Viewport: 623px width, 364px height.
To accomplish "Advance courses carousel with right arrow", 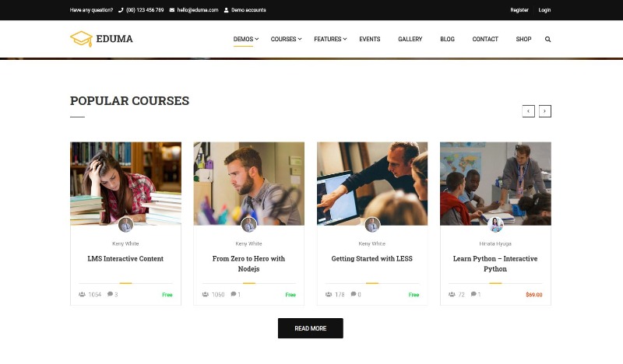I will [544, 111].
